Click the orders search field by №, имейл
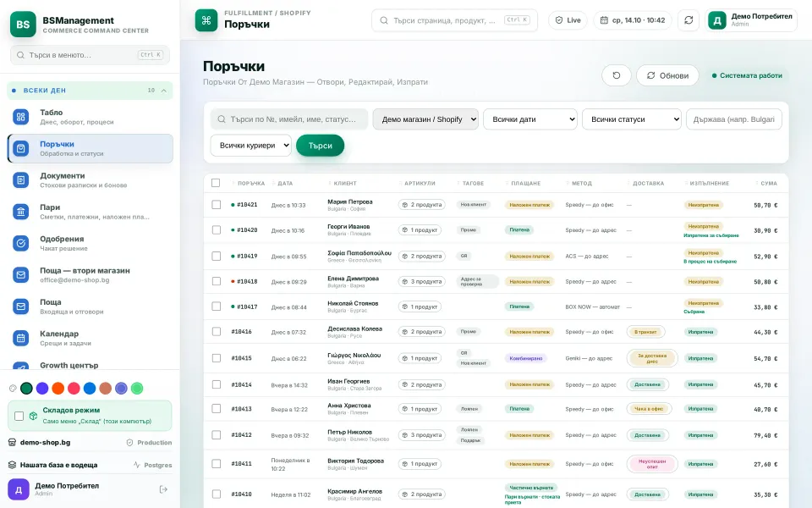Viewport: 812px width, 508px height. [x=289, y=119]
